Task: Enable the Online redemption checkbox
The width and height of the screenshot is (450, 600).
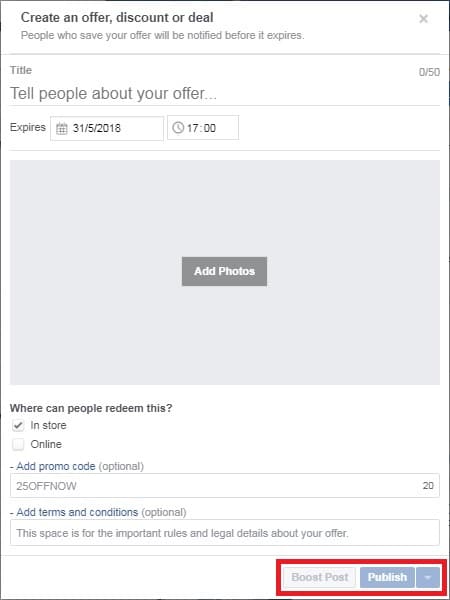Action: pos(18,445)
